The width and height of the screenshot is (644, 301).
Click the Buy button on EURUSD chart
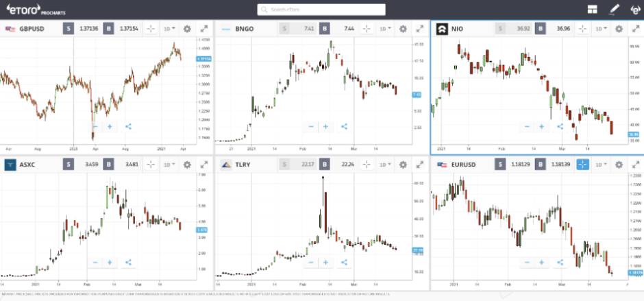coord(541,165)
